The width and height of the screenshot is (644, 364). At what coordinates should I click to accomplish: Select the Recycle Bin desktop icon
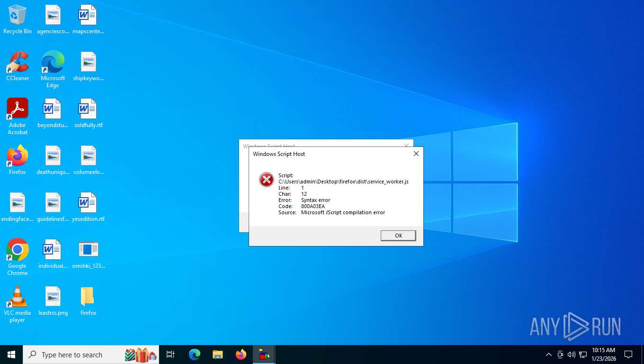[x=18, y=20]
